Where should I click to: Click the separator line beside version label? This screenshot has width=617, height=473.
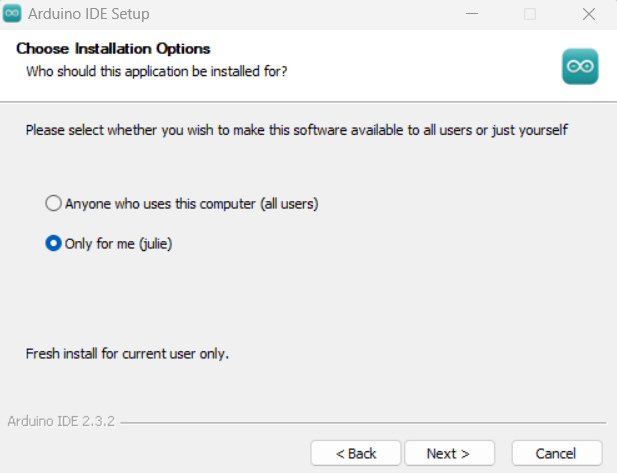360,423
